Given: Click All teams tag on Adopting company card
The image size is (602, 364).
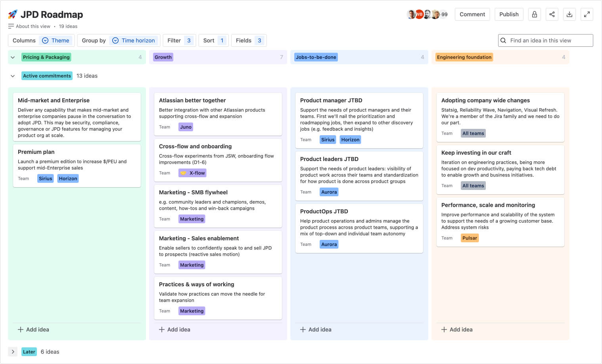Looking at the screenshot, I should coord(473,133).
